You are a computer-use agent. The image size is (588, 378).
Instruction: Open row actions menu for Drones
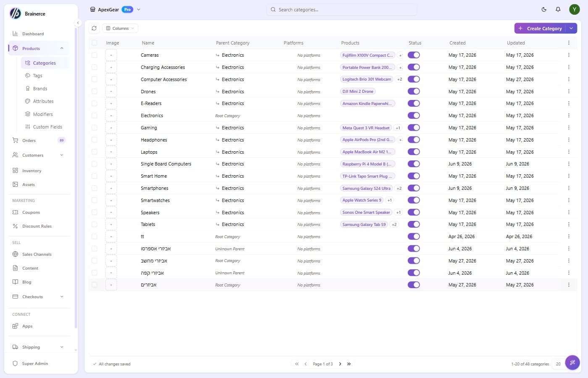(569, 91)
